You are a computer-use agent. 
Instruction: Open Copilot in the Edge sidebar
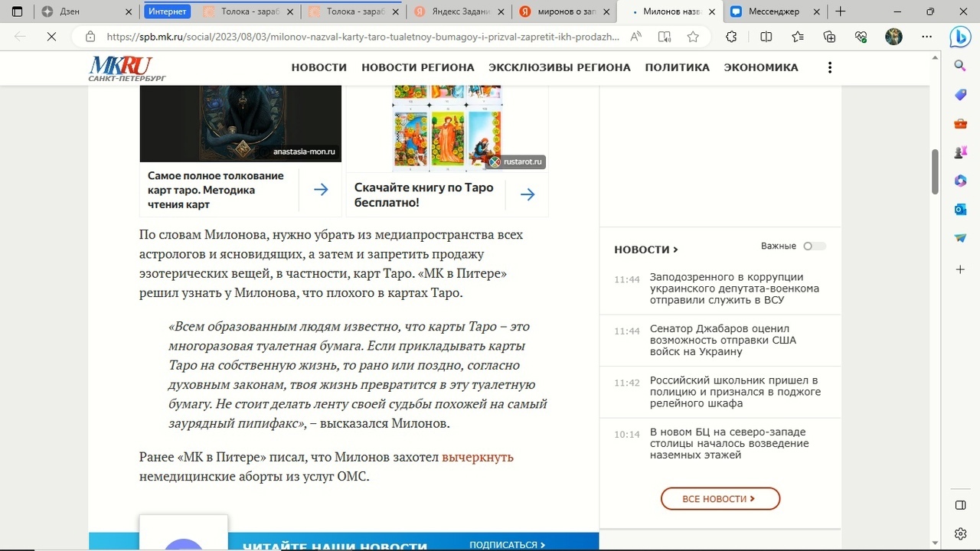click(960, 36)
